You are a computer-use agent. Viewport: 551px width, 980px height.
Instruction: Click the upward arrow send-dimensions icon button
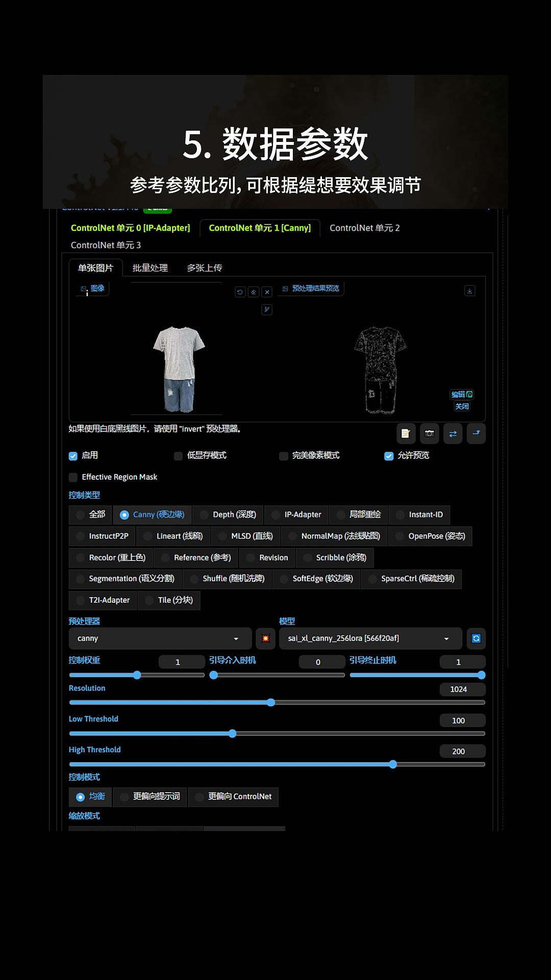[x=476, y=433]
